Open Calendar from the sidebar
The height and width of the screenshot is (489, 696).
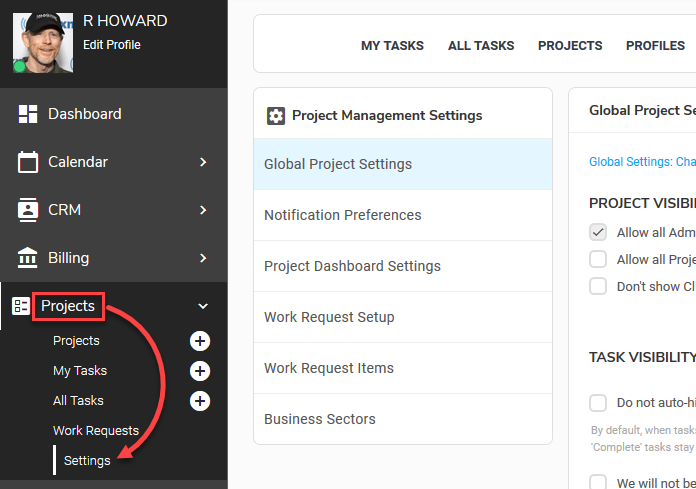tap(78, 162)
